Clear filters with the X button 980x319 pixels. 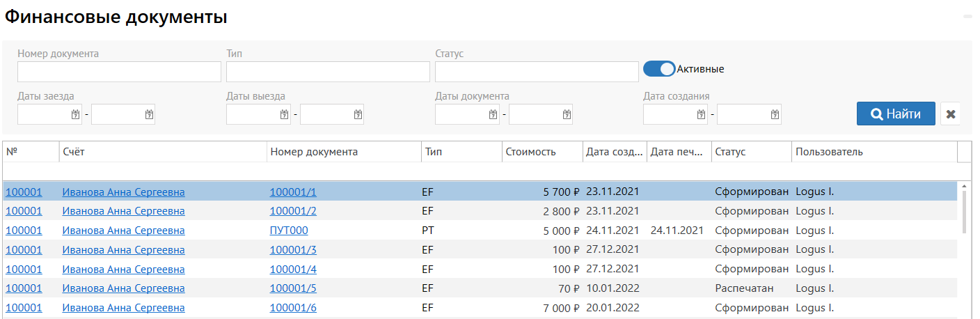[x=951, y=114]
